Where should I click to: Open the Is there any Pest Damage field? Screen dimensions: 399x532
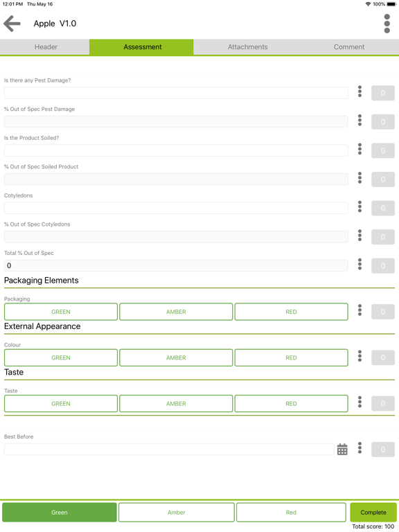[x=176, y=93]
